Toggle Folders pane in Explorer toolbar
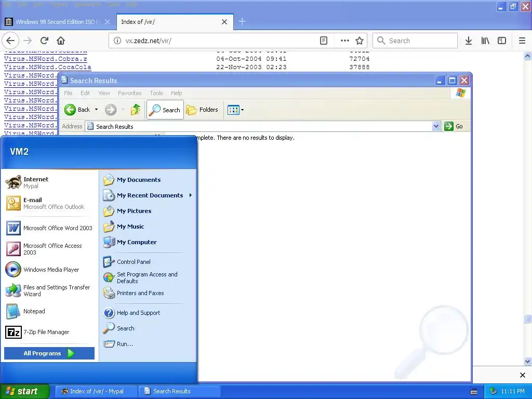The image size is (532, 399). pos(202,110)
